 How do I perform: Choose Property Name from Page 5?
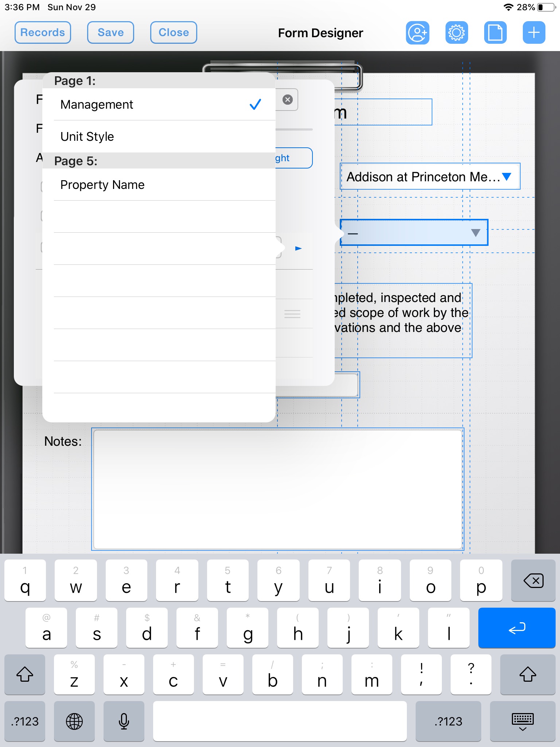159,185
